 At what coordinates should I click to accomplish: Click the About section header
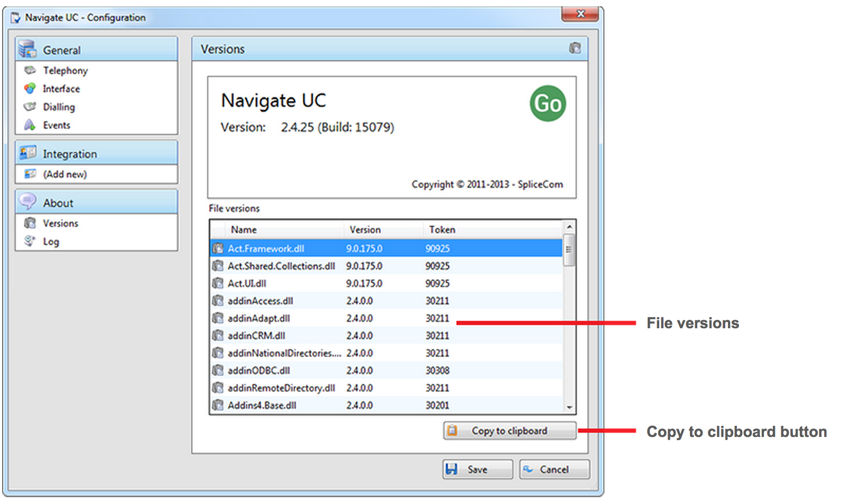(97, 202)
